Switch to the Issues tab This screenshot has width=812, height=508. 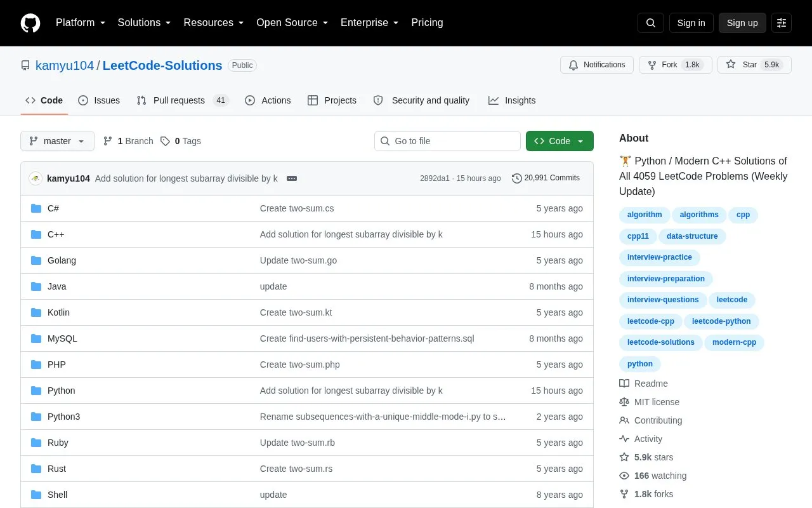(x=99, y=100)
